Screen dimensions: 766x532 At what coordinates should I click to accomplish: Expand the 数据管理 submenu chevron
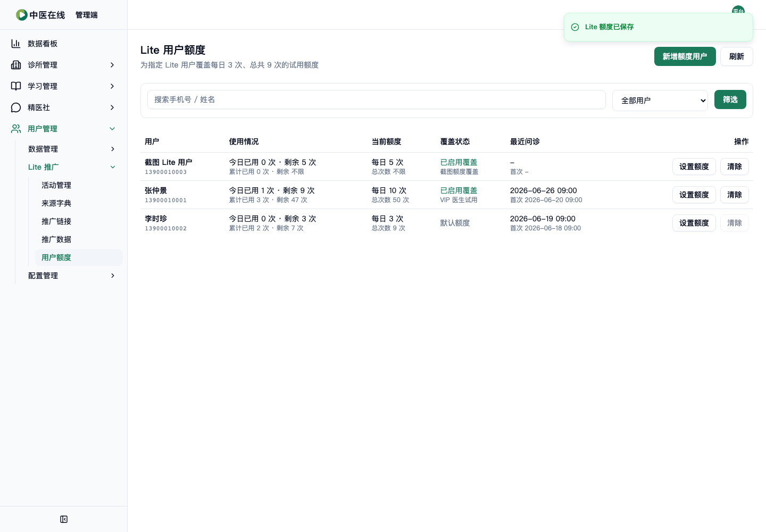pyautogui.click(x=113, y=149)
